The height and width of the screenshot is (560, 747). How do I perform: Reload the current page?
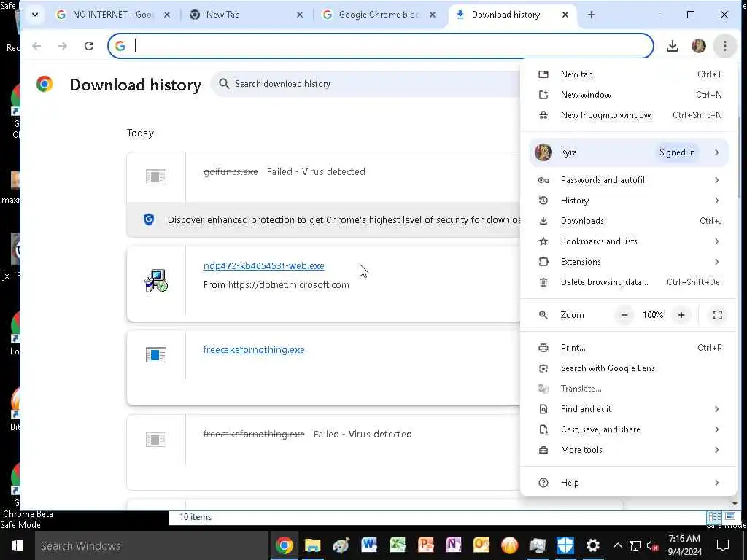pyautogui.click(x=89, y=46)
